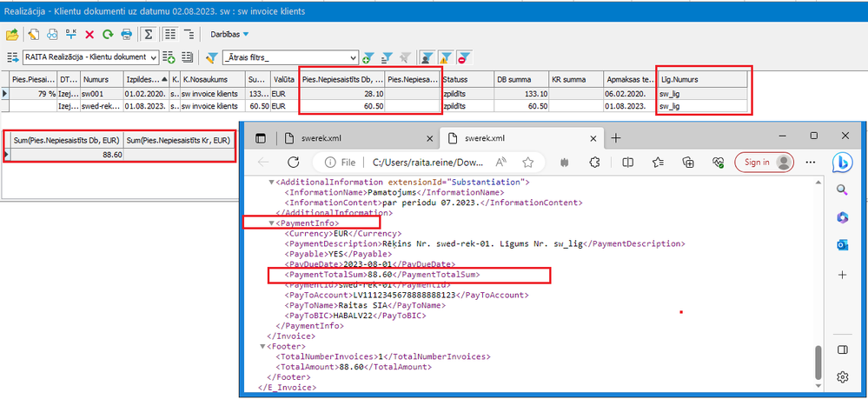Click the tree hierarchy view icon
This screenshot has width=868, height=399.
189,35
